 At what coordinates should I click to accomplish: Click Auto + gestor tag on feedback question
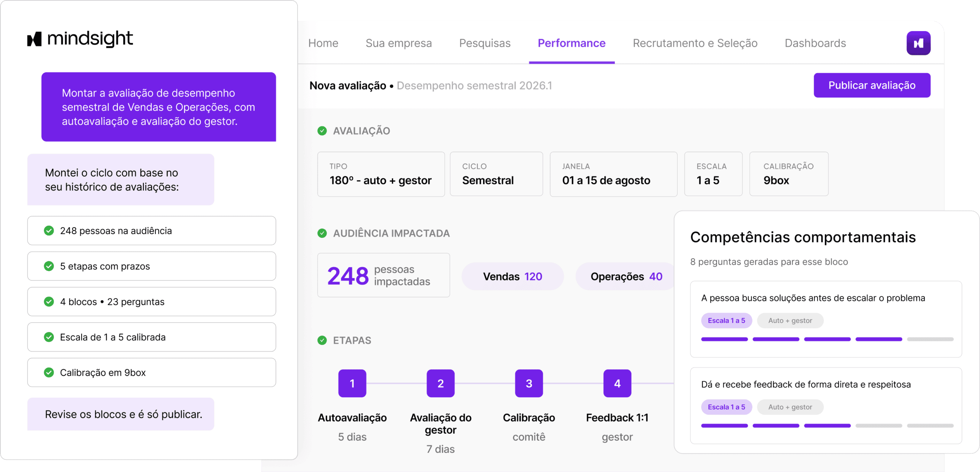790,407
